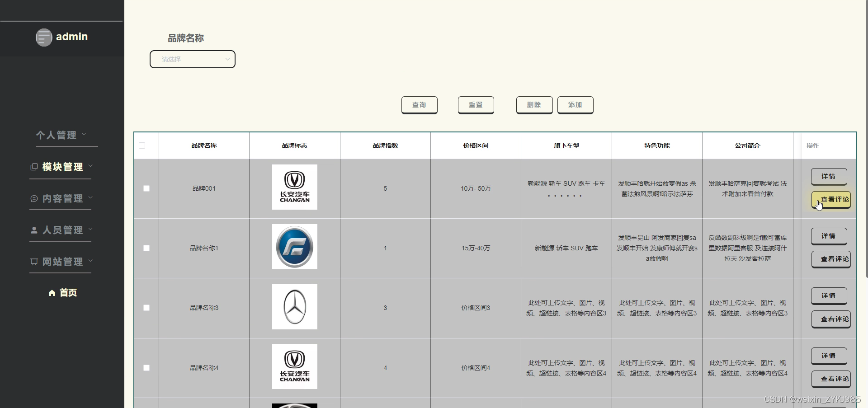Click the 模块管理 menu icon
This screenshot has width=868, height=408.
click(x=34, y=167)
